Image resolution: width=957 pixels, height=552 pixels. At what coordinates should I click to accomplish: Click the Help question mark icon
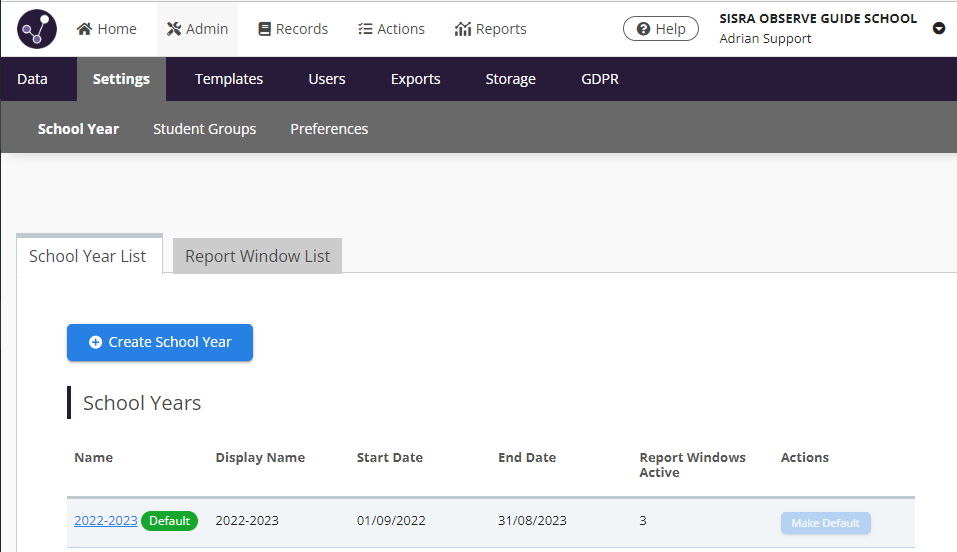coord(643,29)
